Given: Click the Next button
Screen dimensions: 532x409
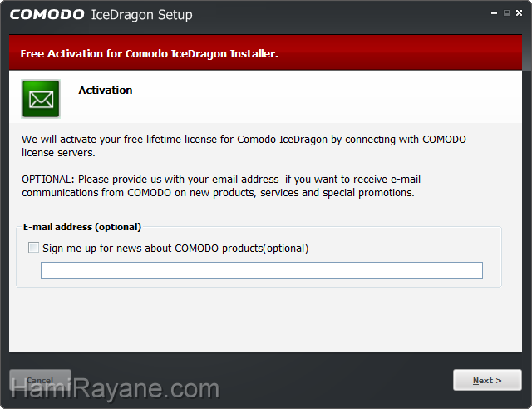Looking at the screenshot, I should coord(487,380).
